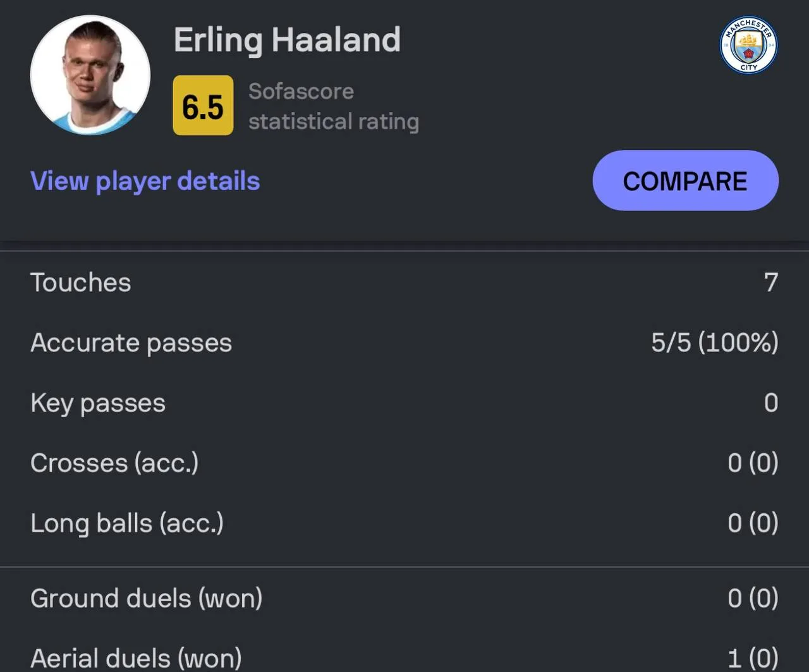Image resolution: width=809 pixels, height=672 pixels.
Task: Click the touches value 7
Action: 771,283
